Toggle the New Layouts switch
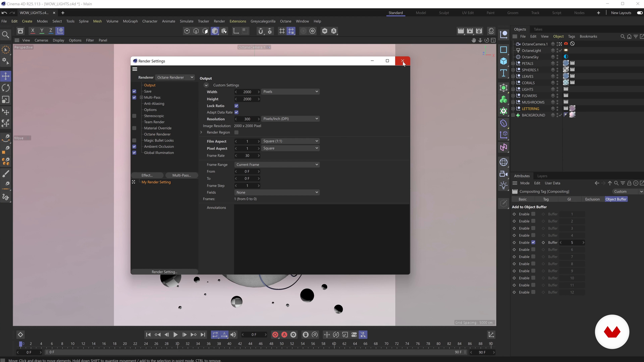This screenshot has width=644, height=362. pos(640,13)
